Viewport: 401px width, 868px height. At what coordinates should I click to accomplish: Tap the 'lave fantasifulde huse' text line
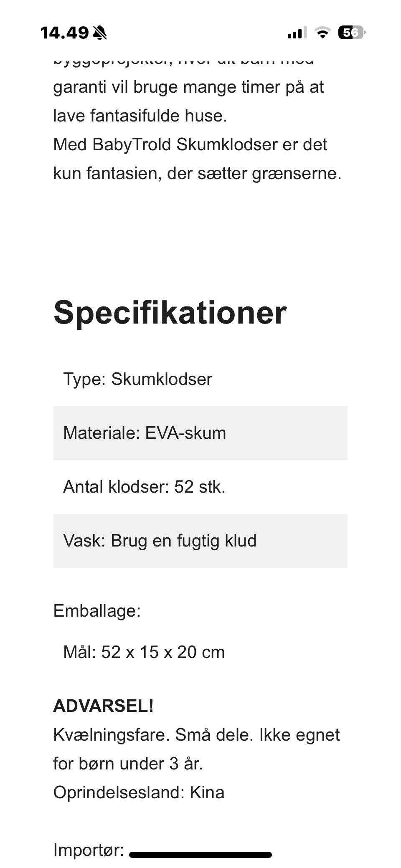140,116
